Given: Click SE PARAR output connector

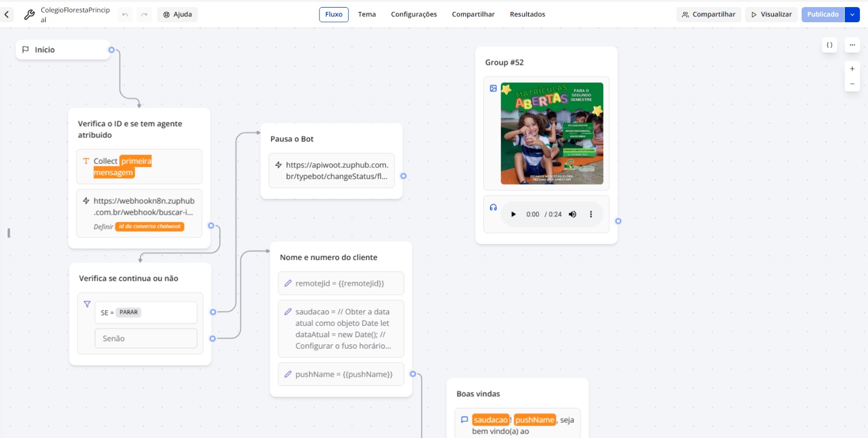Looking at the screenshot, I should [213, 312].
